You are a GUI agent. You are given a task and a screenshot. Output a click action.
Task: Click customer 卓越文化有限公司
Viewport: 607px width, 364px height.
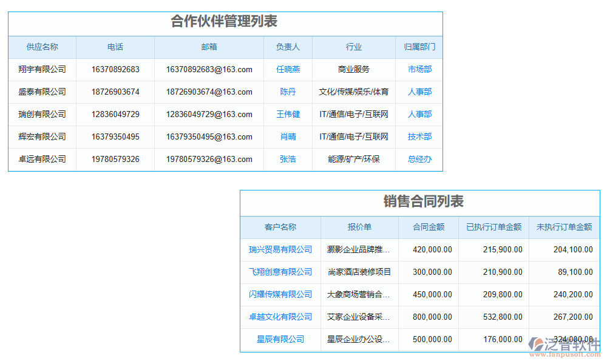[280, 317]
